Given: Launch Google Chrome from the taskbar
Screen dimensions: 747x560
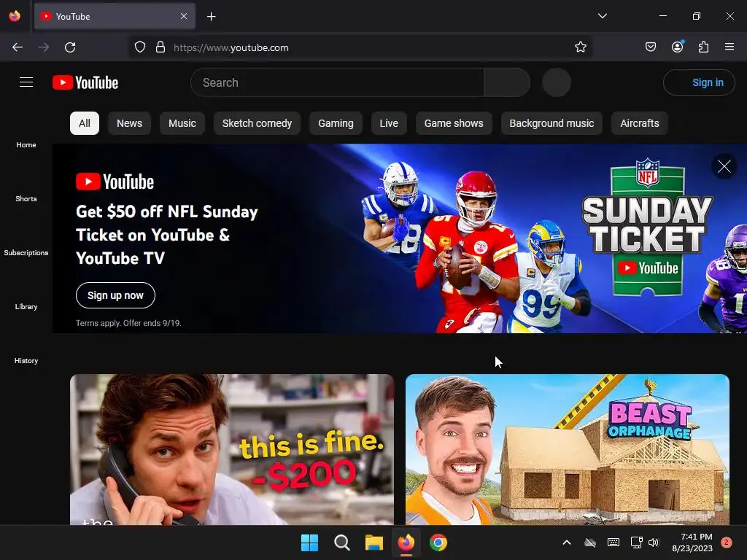Looking at the screenshot, I should click(438, 542).
